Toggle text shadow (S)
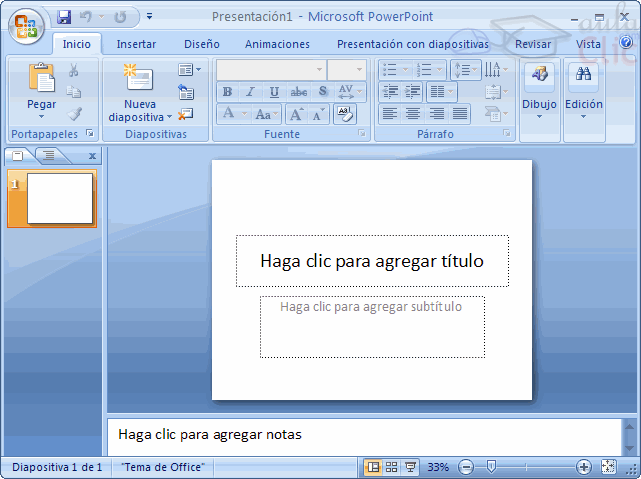This screenshot has height=479, width=641. point(323,92)
